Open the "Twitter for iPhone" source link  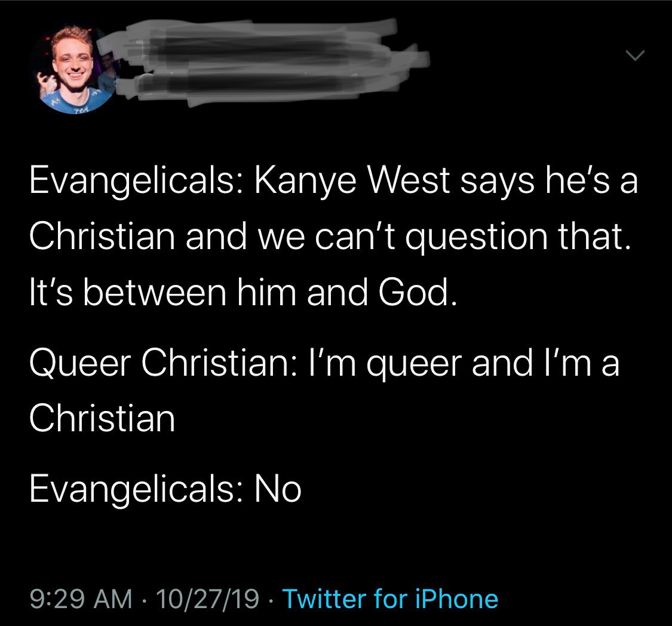[x=390, y=599]
